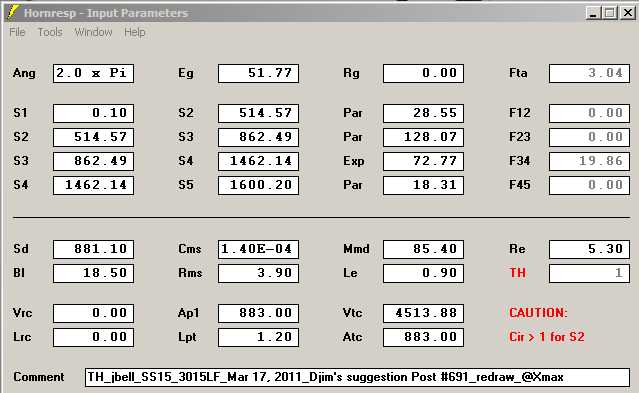Click the Fta value 3.04 box

click(589, 73)
